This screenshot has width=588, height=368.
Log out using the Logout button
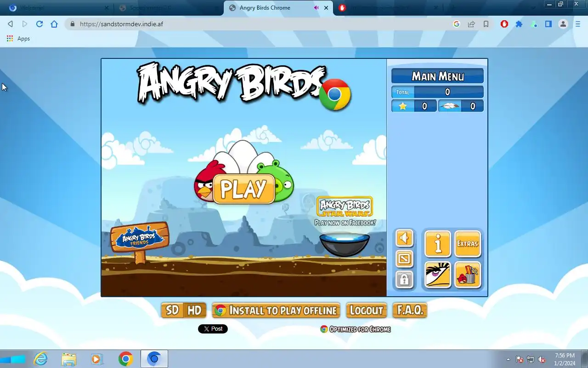coord(367,310)
